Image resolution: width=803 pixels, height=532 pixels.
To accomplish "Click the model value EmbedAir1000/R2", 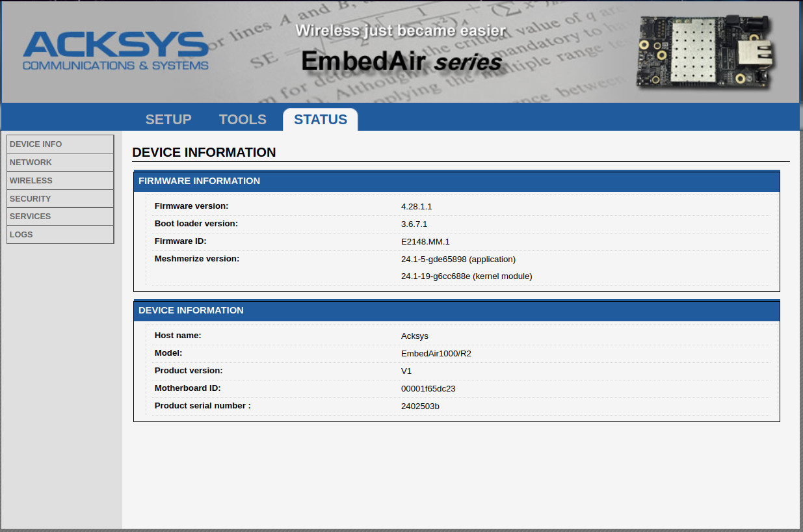I will click(x=436, y=354).
